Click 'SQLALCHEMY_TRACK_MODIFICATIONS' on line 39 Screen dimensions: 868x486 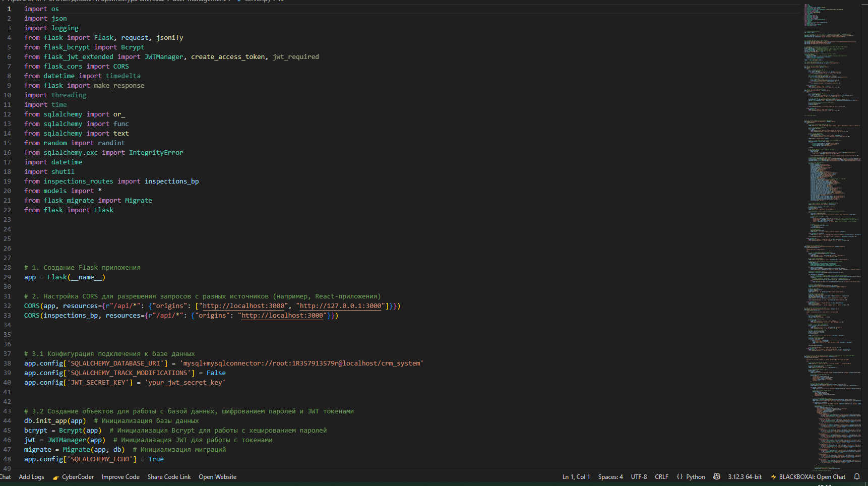129,373
